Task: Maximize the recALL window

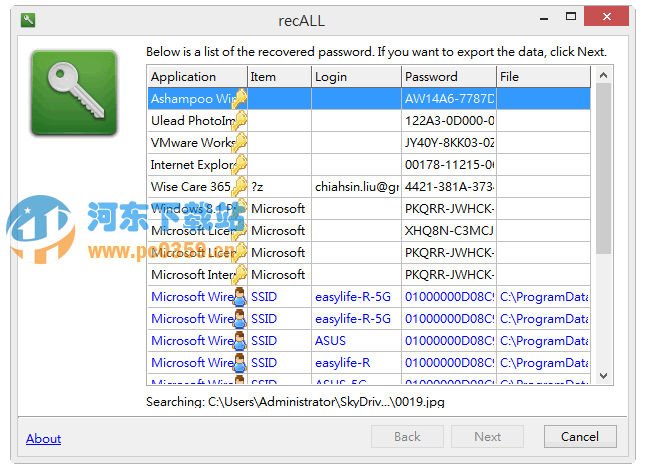Action: (571, 17)
